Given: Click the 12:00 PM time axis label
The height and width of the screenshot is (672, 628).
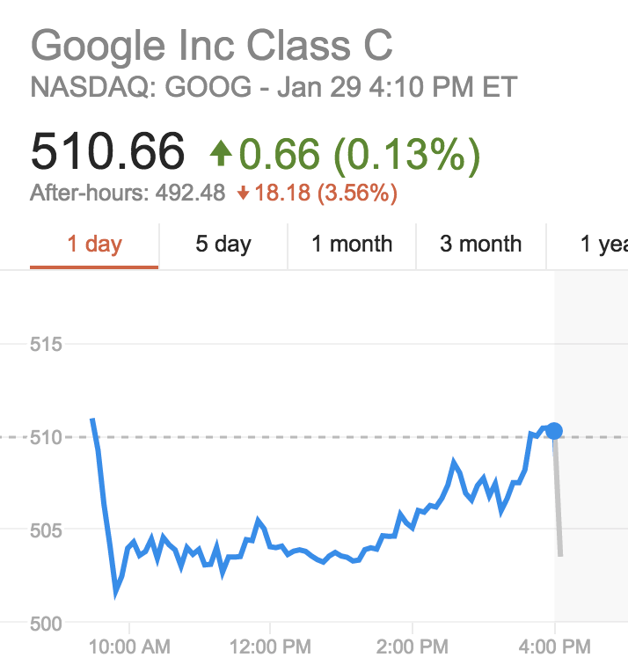Looking at the screenshot, I should pos(270,648).
